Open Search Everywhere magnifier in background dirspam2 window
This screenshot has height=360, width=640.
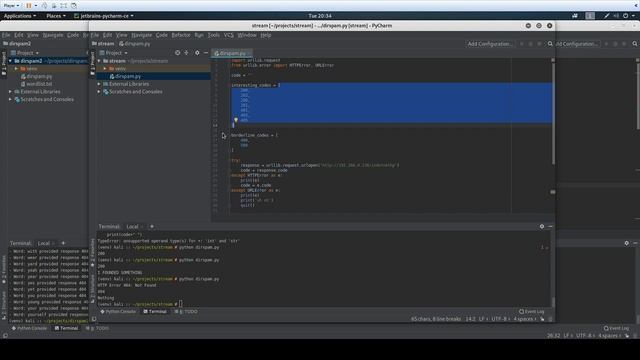pyautogui.click(x=635, y=44)
